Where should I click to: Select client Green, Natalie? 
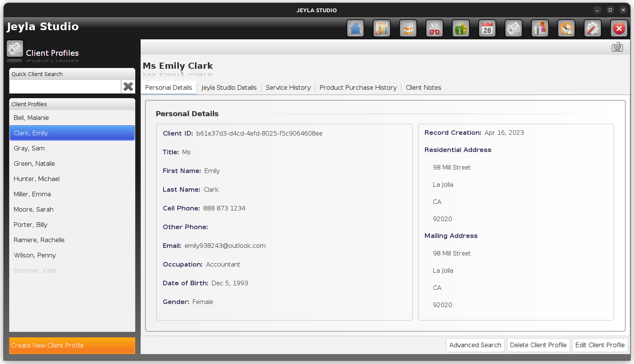click(72, 163)
